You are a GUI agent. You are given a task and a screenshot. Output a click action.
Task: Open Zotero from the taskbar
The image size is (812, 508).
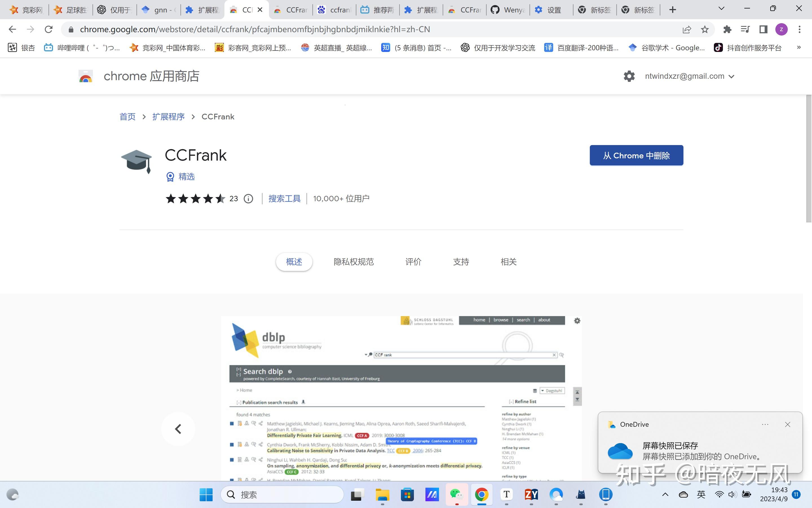click(x=531, y=494)
